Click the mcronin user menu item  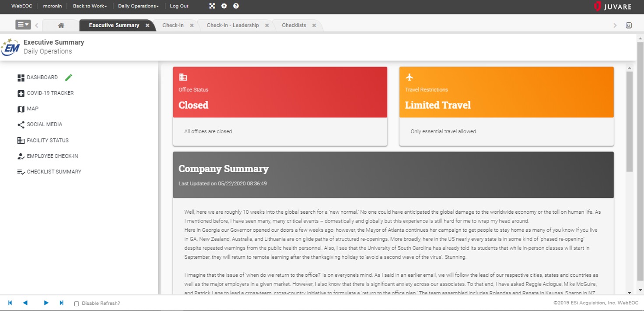click(52, 6)
